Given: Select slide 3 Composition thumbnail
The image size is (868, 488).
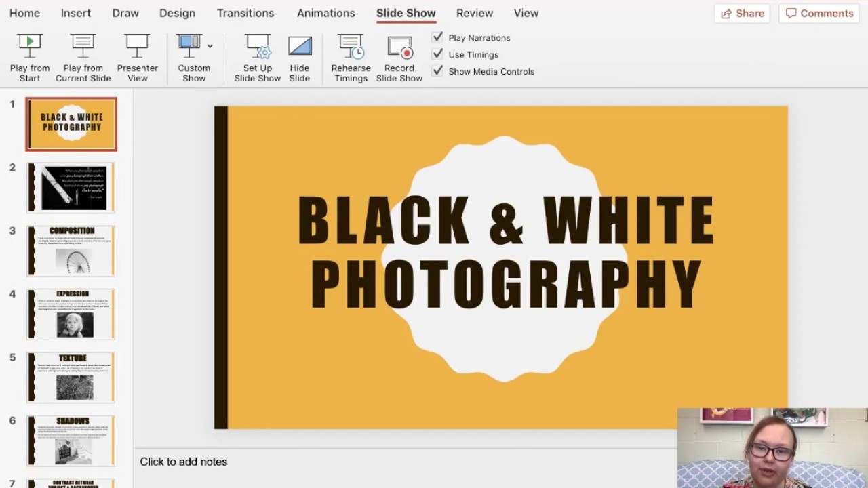Looking at the screenshot, I should tap(71, 251).
